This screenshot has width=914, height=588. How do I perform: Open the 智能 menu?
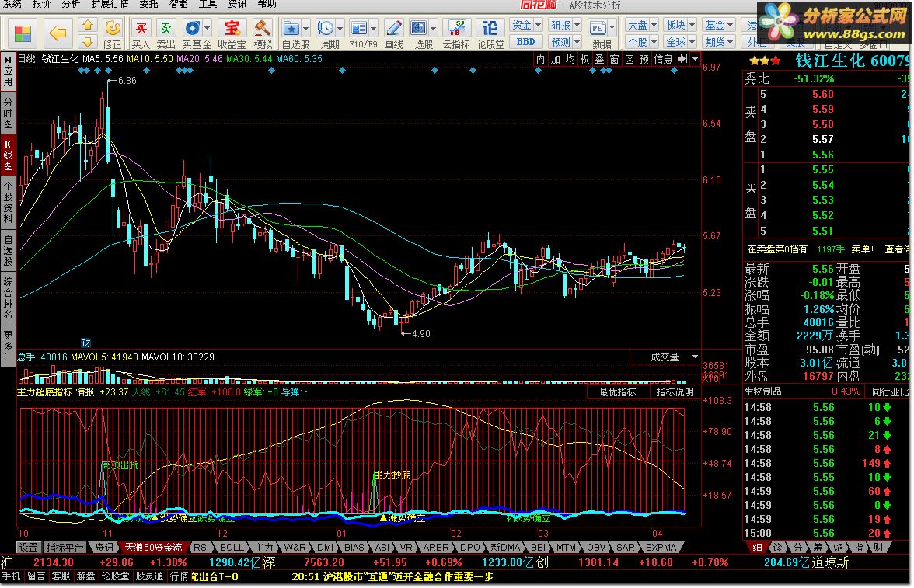tap(179, 4)
